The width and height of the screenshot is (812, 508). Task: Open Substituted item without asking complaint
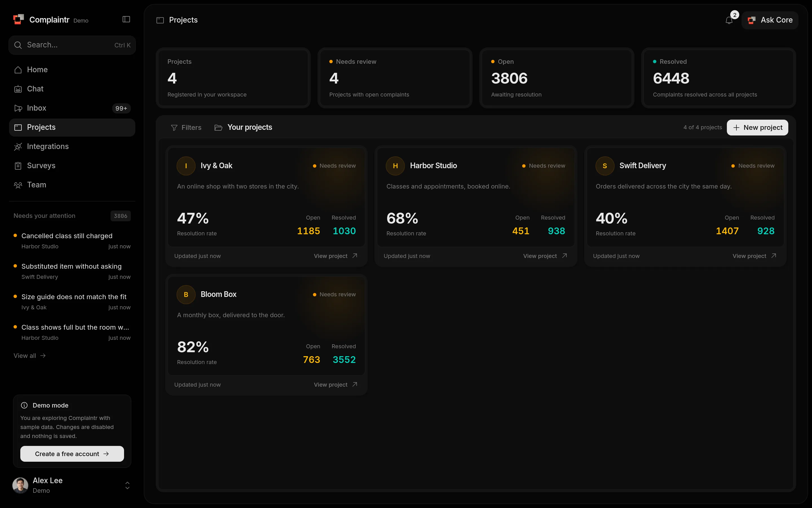click(72, 271)
